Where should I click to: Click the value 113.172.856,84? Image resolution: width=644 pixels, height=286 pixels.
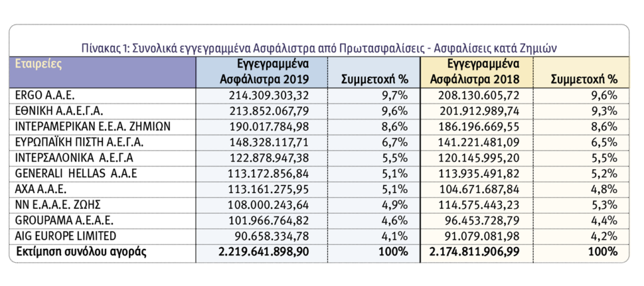tap(267, 173)
